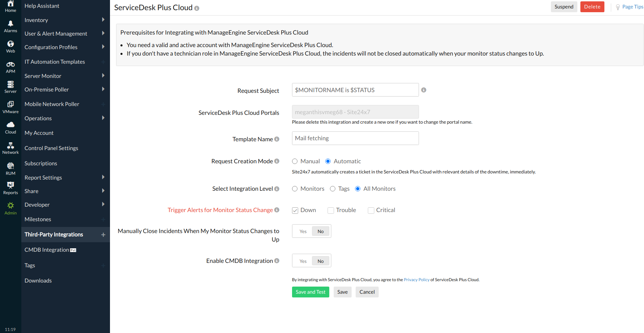
Task: Expand On-Premise Poller arrow
Action: pyautogui.click(x=103, y=89)
